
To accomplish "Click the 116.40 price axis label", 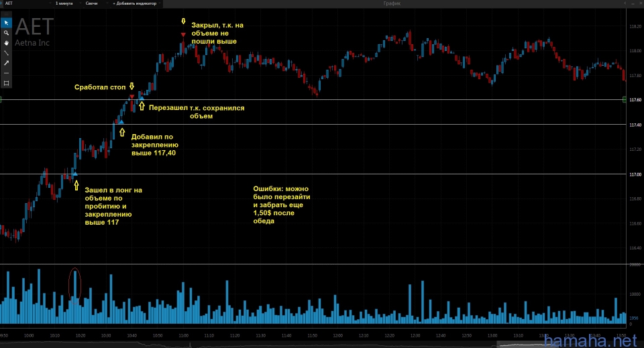I will click(x=635, y=248).
